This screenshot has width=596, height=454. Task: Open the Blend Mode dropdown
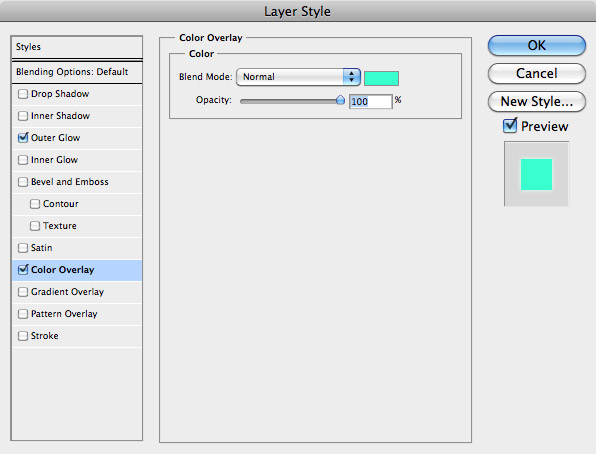click(298, 77)
